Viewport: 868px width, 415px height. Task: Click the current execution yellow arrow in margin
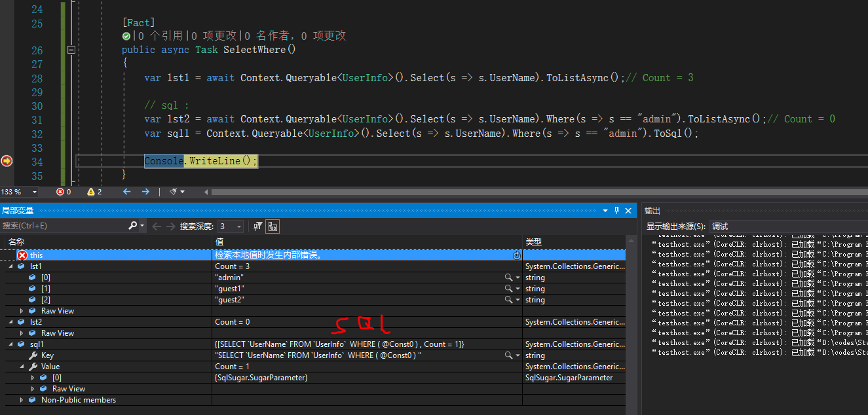pos(5,160)
